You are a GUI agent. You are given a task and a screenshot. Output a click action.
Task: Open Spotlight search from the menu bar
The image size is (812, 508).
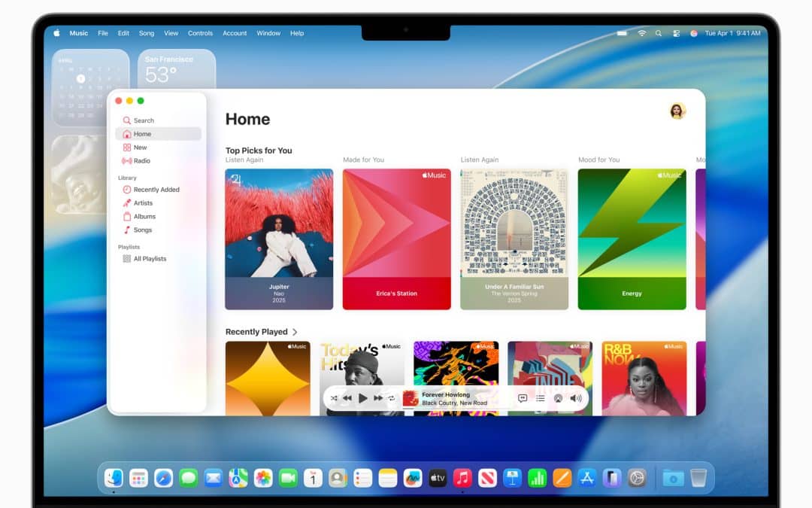pos(659,32)
